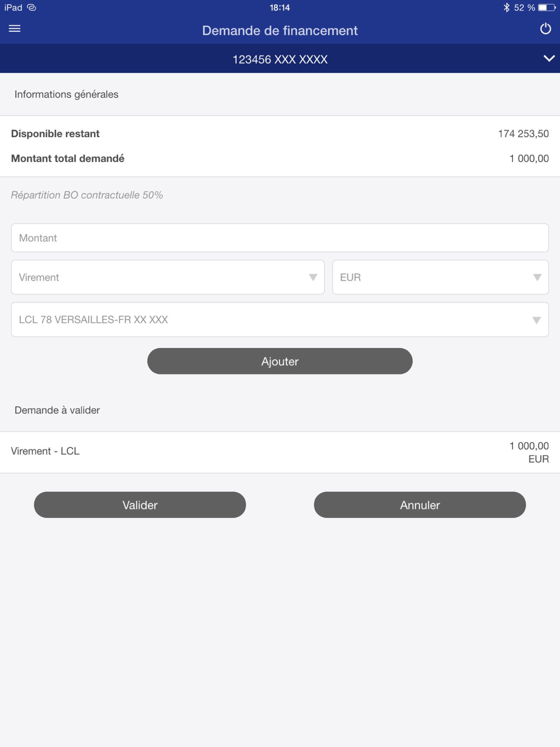The image size is (560, 747).
Task: Tap the Wi-Fi link status icon
Action: point(32,7)
